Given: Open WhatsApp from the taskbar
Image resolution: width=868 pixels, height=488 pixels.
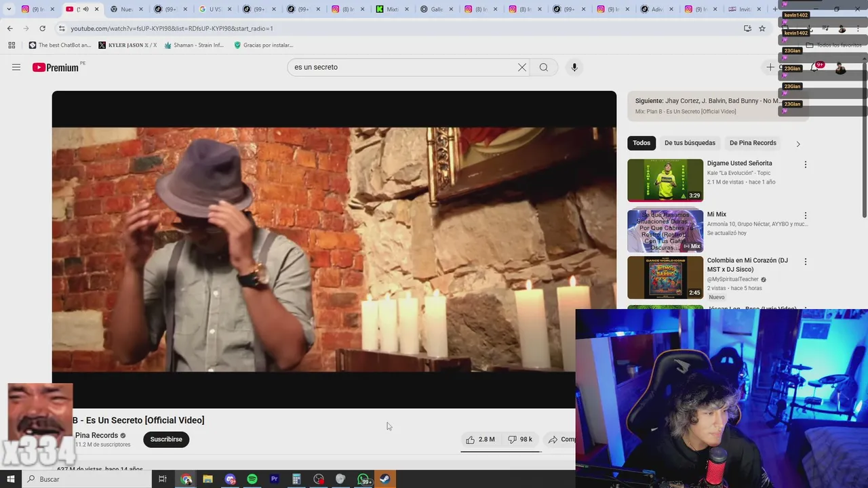Looking at the screenshot, I should (363, 479).
